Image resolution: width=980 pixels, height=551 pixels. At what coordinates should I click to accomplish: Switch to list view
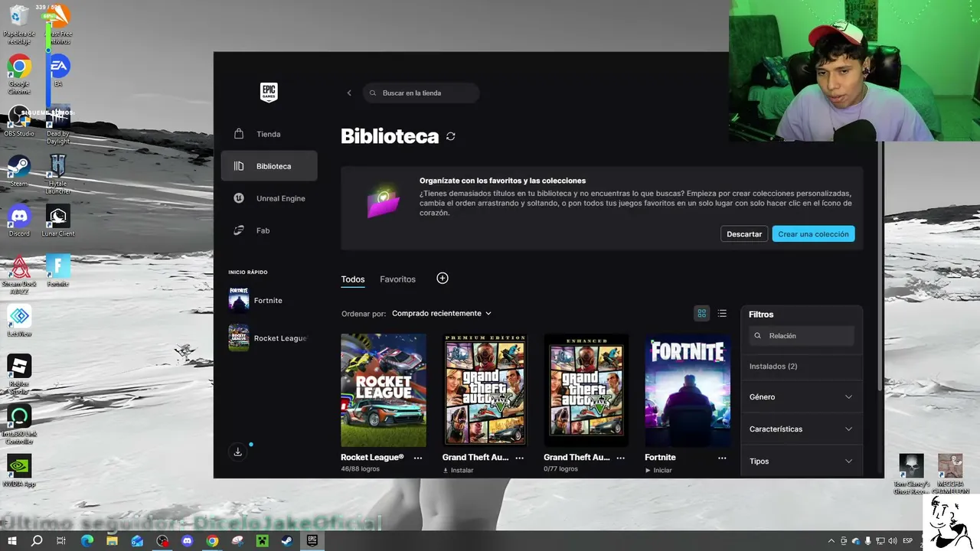coord(722,313)
